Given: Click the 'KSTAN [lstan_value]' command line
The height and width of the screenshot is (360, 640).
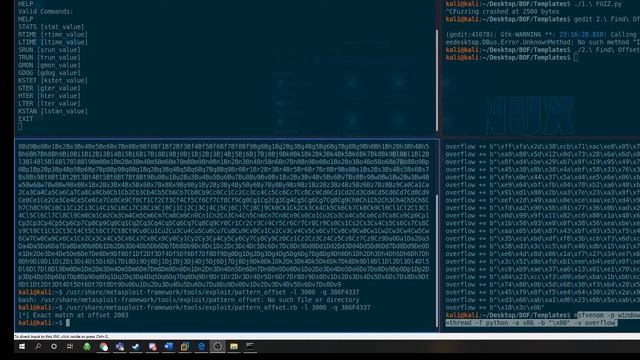Looking at the screenshot, I should [x=53, y=111].
